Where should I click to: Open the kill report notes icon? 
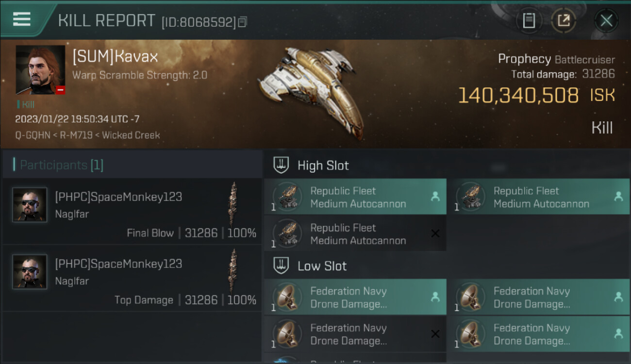pos(529,21)
